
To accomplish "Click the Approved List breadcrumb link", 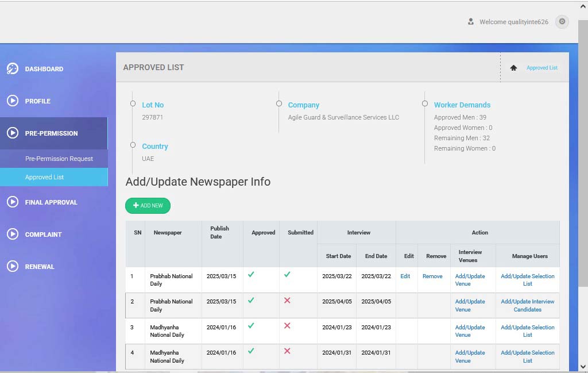I will coord(541,68).
